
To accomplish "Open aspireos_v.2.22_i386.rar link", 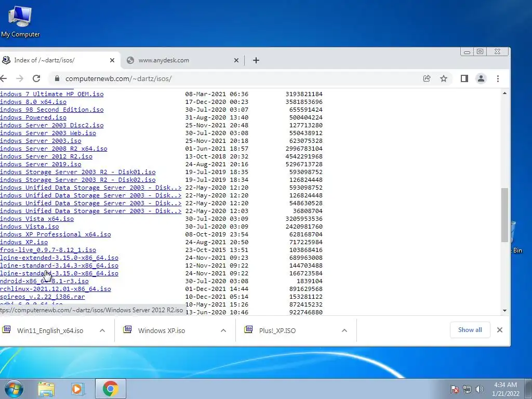I will tap(43, 297).
